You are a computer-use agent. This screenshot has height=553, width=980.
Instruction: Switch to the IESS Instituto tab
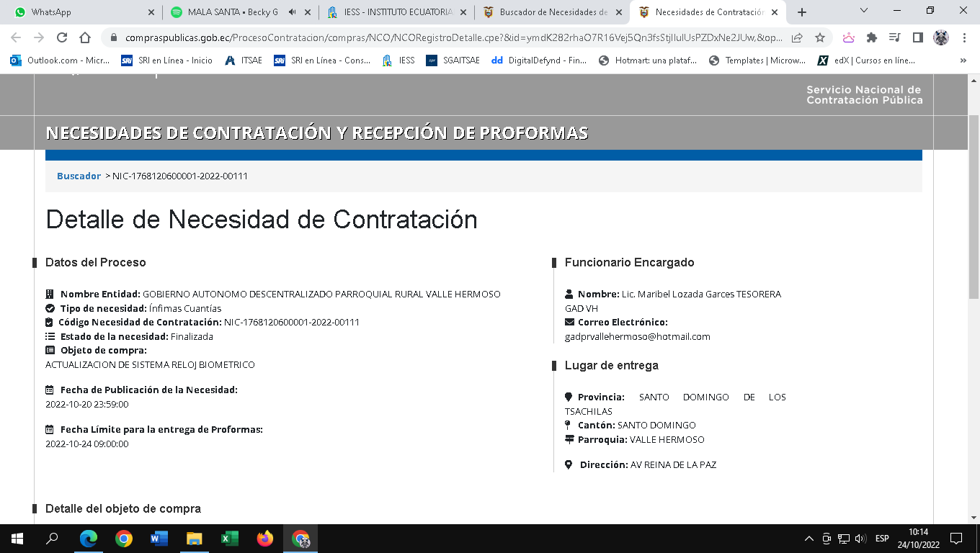[x=389, y=12]
